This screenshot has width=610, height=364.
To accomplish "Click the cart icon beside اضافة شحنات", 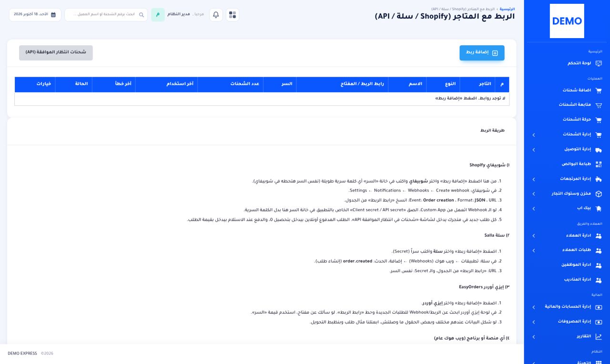I will pos(599,90).
